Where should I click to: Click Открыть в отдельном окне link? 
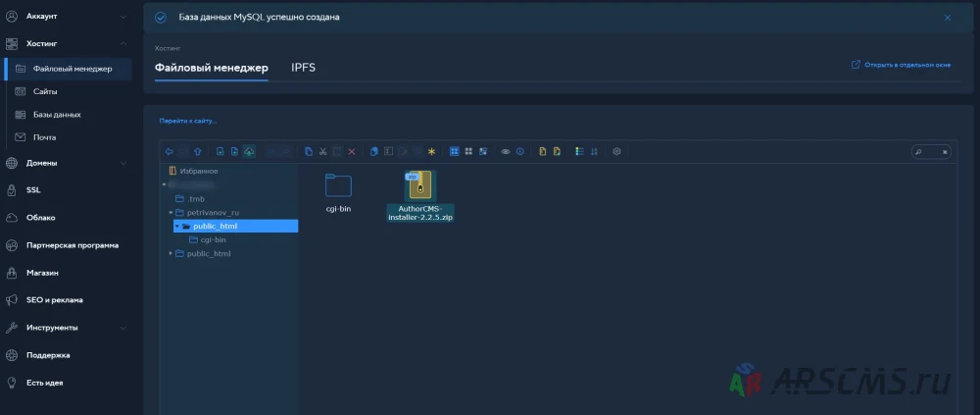tap(902, 65)
